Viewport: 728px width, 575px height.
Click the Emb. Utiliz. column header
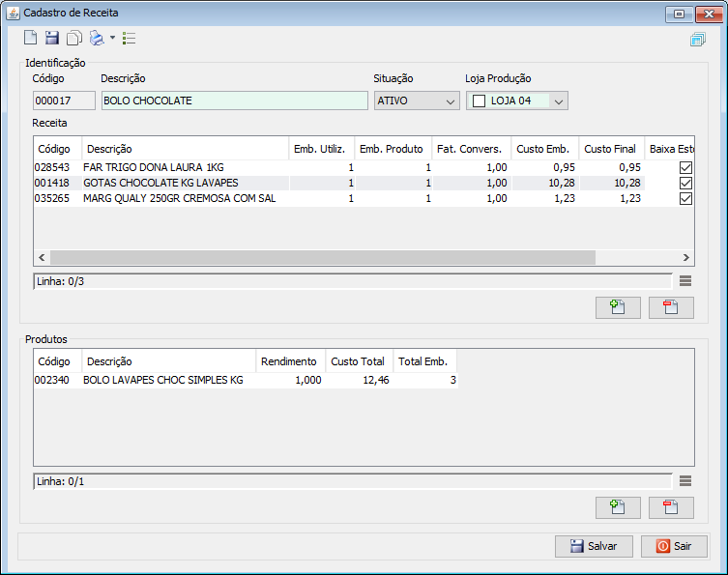322,149
